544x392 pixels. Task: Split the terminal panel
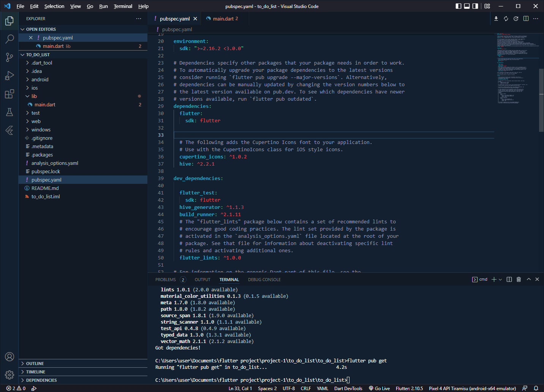pos(509,279)
